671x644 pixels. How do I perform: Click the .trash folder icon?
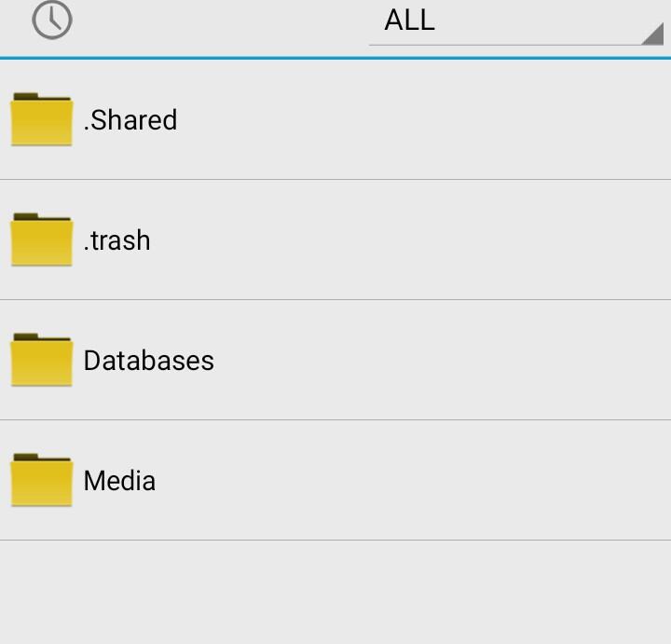(x=42, y=240)
